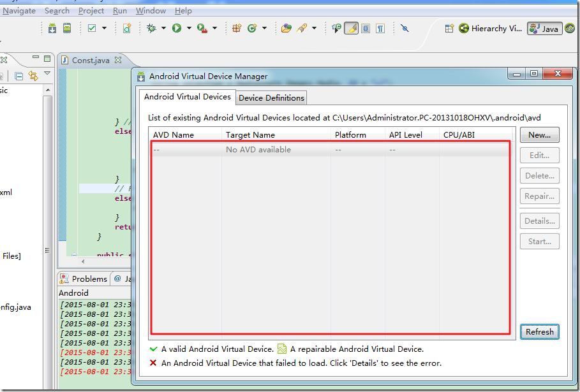Click the AVD Manager title bar icon

coord(141,76)
